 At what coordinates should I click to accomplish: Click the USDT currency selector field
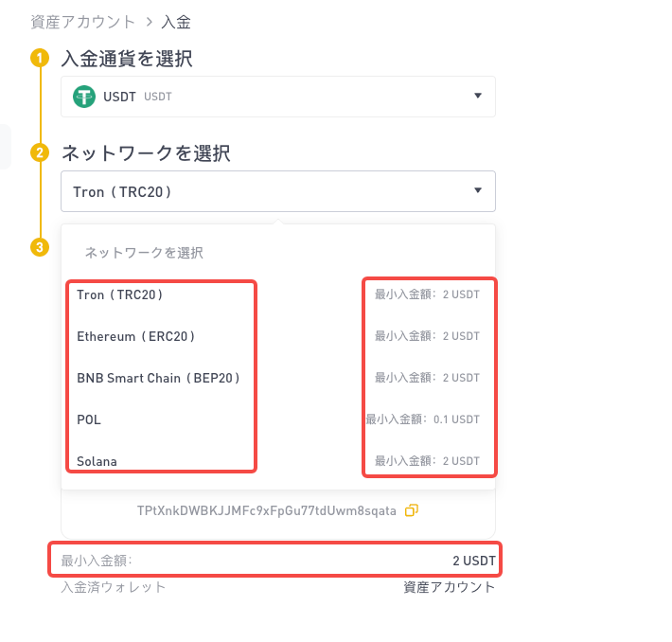point(278,97)
